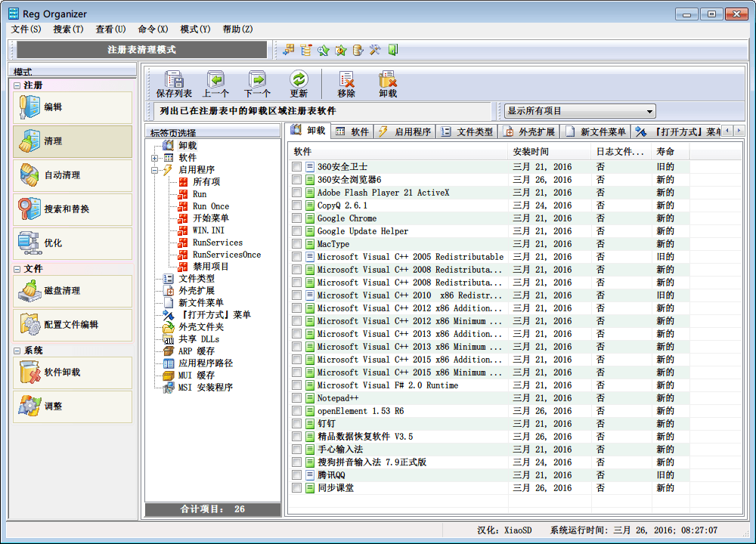Click 注册表清理模式 mode banner
Screen dimensions: 756x544
pos(141,50)
